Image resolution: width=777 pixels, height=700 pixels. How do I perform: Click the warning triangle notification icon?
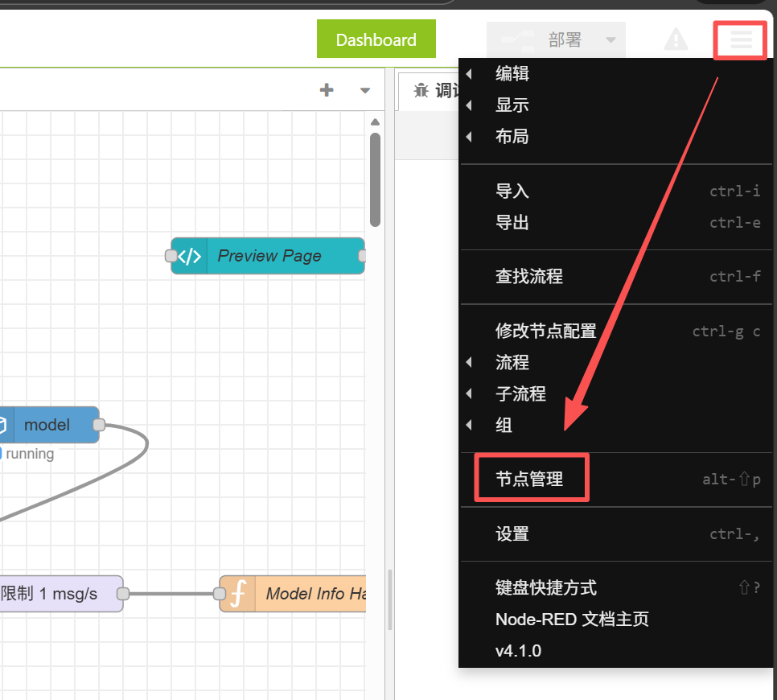point(676,39)
